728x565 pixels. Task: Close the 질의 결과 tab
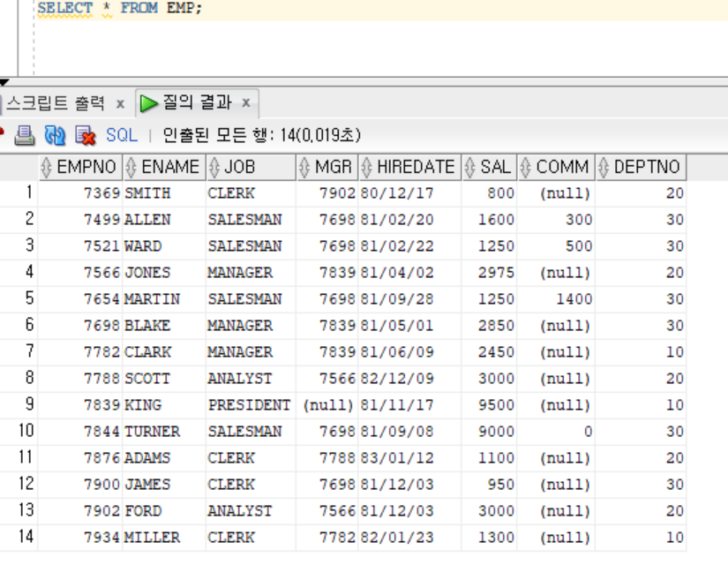(x=246, y=104)
